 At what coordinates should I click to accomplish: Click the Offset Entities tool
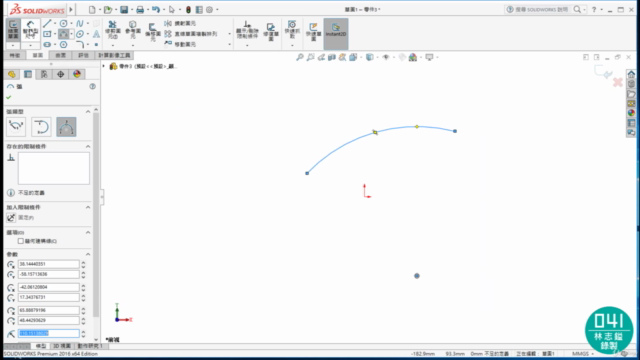tap(152, 32)
